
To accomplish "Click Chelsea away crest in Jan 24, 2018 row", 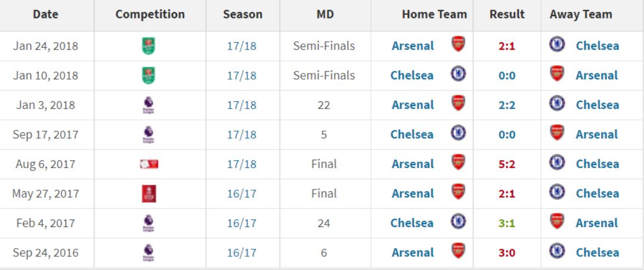I will (x=557, y=44).
